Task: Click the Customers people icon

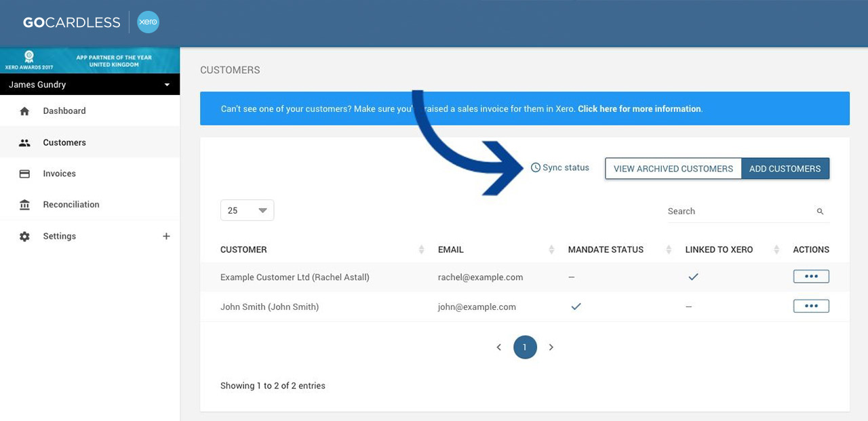Action: pos(24,142)
